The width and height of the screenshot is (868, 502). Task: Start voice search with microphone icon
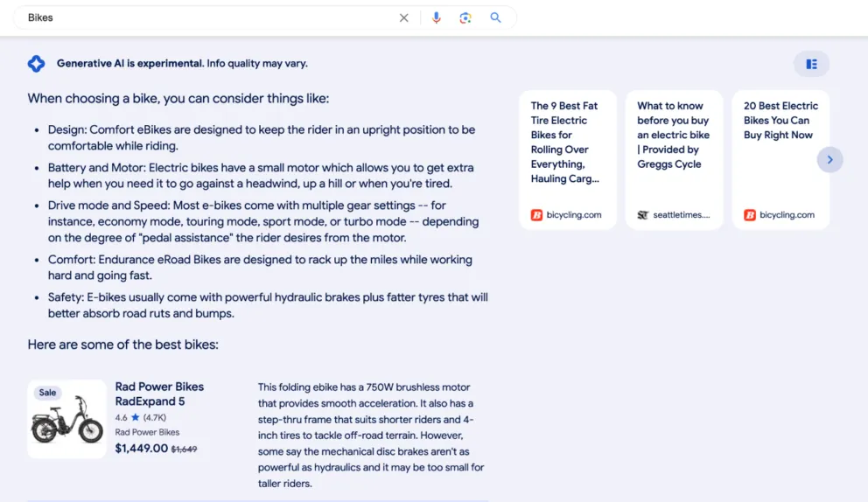coord(437,17)
